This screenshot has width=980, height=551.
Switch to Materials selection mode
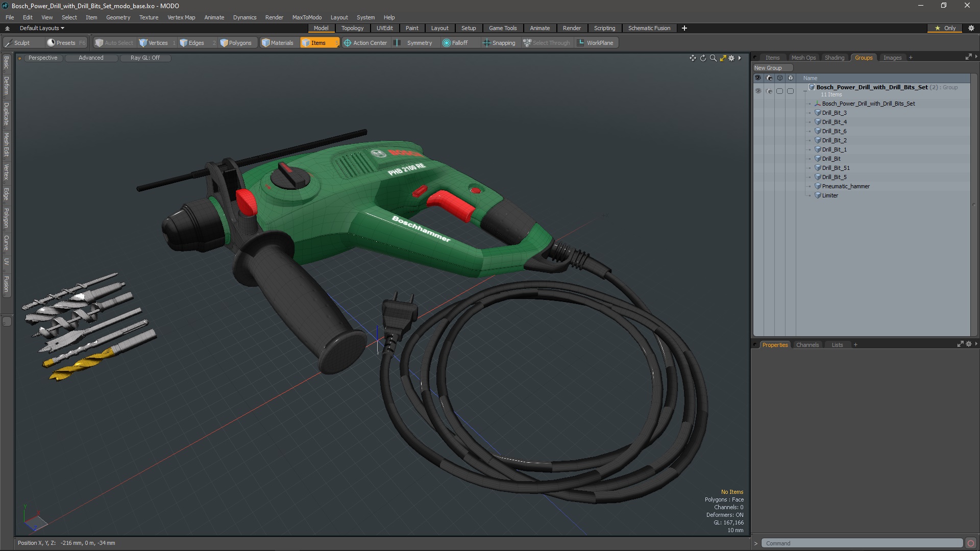click(x=278, y=43)
